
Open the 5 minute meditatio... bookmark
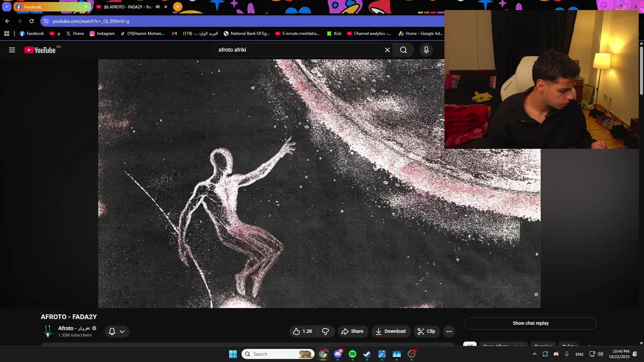(297, 34)
